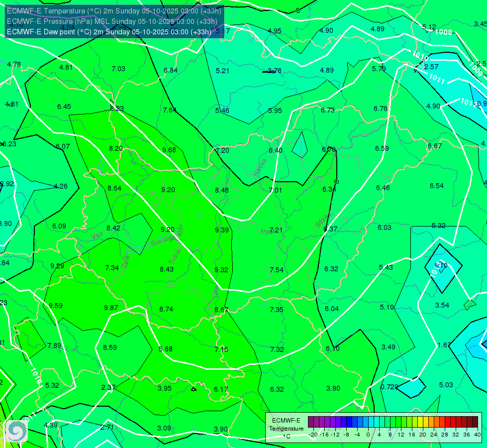This screenshot has width=487, height=448.
Task: Click the swirl logo icon in the corner
Action: [17, 431]
